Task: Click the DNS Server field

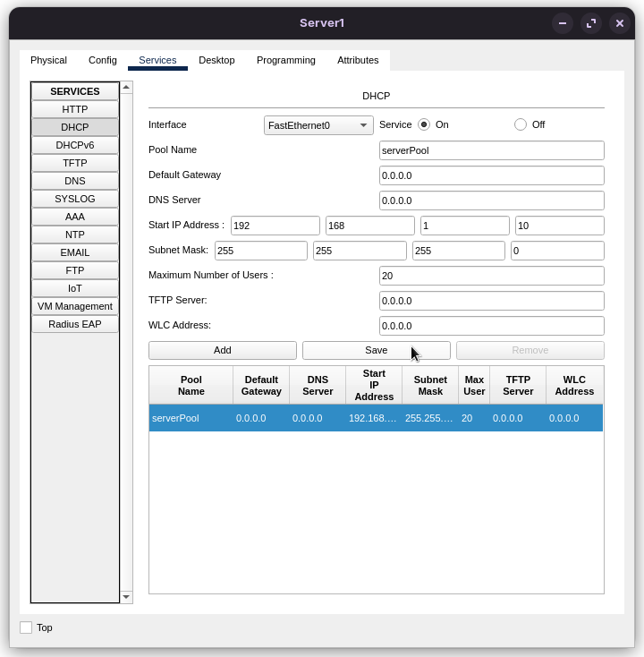Action: tap(492, 201)
